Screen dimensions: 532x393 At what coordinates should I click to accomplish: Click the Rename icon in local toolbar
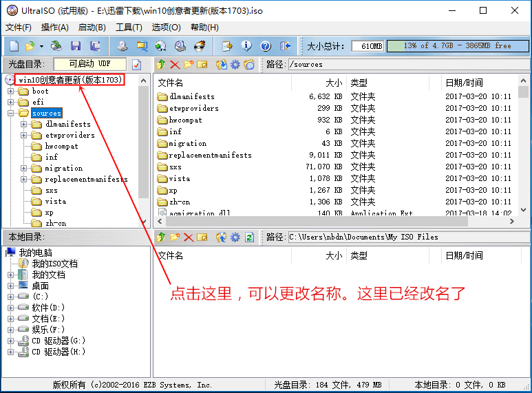click(202, 237)
